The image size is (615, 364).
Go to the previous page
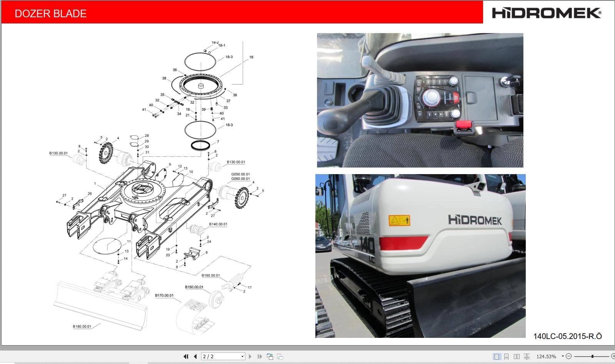coord(195,356)
